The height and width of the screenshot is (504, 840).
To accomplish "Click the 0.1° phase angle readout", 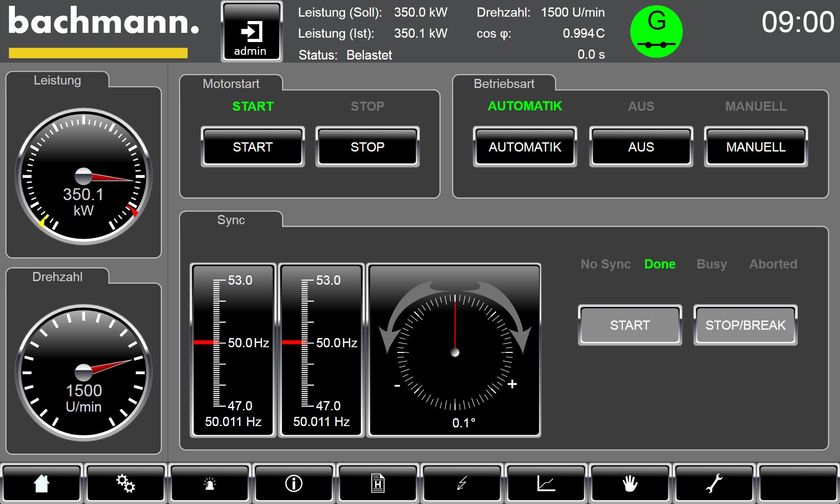I will (x=463, y=423).
